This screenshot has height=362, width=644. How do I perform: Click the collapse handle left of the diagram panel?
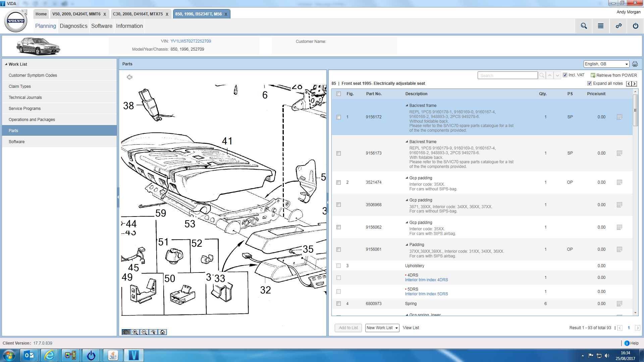[118, 197]
